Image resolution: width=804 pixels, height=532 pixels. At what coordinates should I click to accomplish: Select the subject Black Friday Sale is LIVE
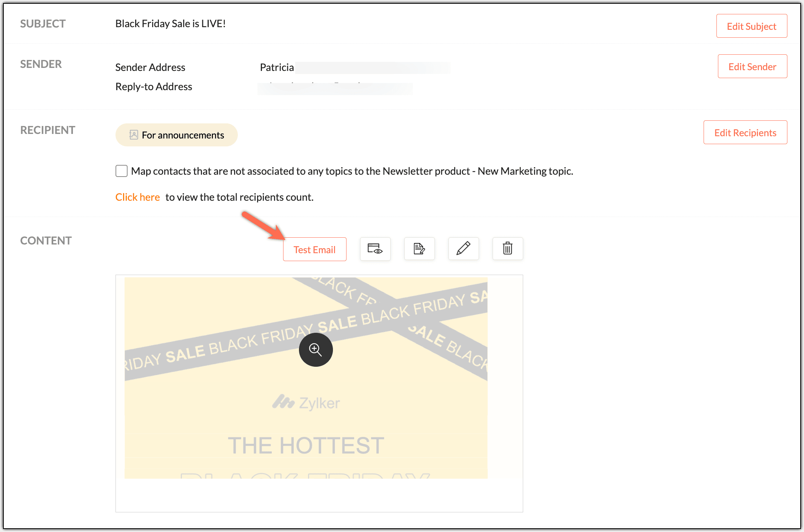click(x=170, y=23)
